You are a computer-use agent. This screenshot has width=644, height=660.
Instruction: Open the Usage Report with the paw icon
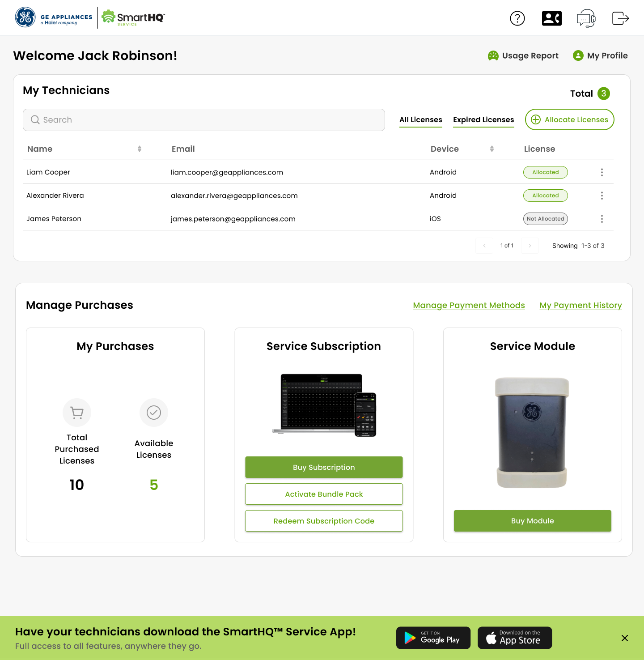pyautogui.click(x=523, y=55)
